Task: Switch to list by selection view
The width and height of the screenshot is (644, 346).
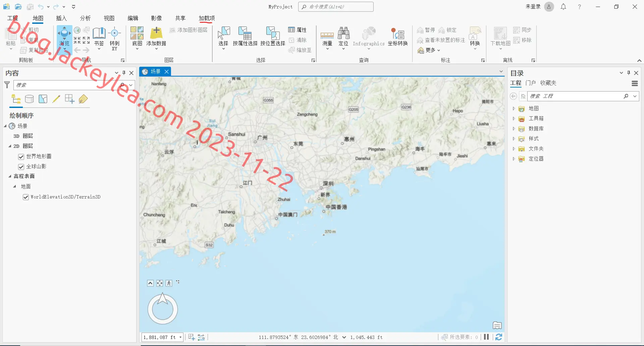Action: (x=43, y=99)
